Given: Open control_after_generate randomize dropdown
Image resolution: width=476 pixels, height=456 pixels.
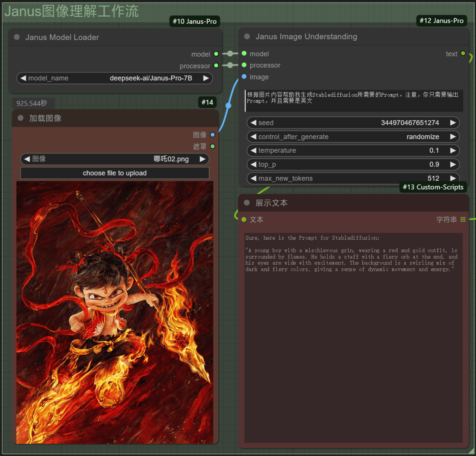Looking at the screenshot, I should pos(353,136).
